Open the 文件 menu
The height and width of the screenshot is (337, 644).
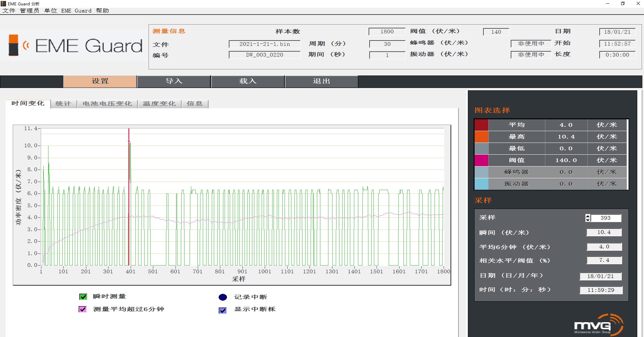click(9, 10)
